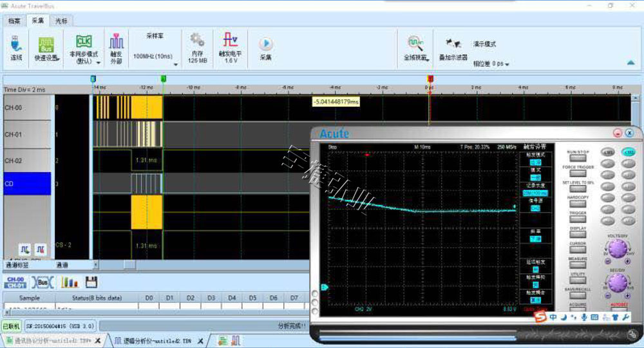Click the new protocol analyzer tab icon
The width and height of the screenshot is (644, 348).
pos(222,340)
